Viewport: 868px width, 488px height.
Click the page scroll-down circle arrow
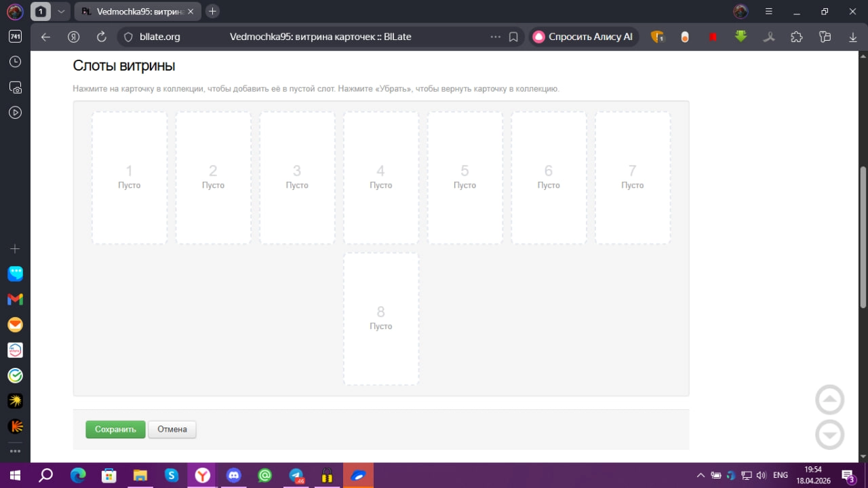click(x=829, y=435)
